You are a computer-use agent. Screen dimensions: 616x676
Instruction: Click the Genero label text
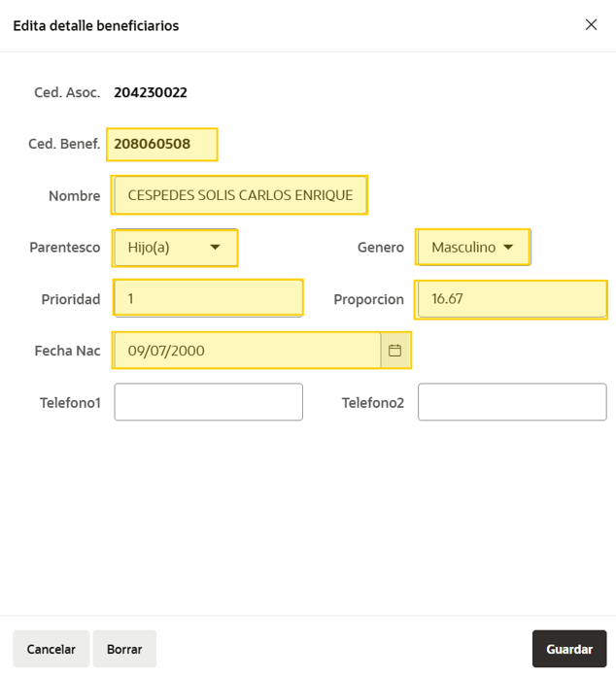click(380, 248)
